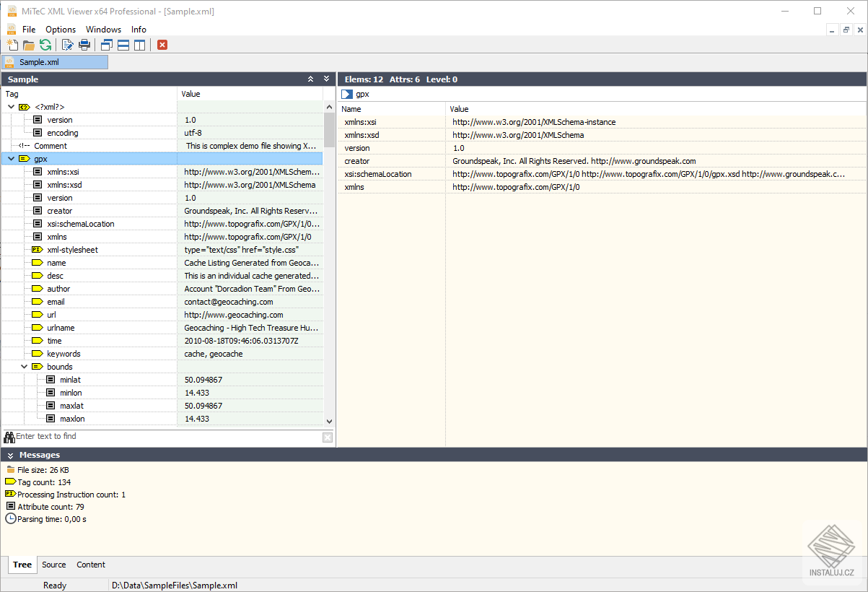Click the Open folder toolbar icon
Image resolution: width=868 pixels, height=592 pixels.
29,45
